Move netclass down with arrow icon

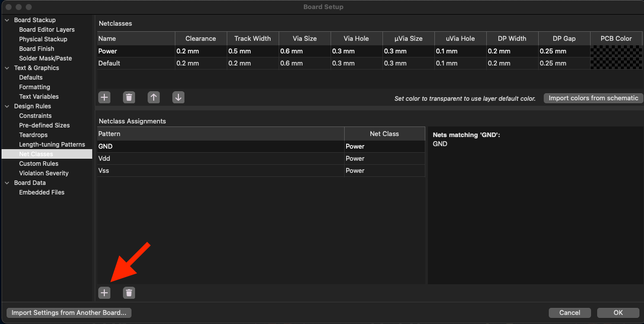pos(178,98)
